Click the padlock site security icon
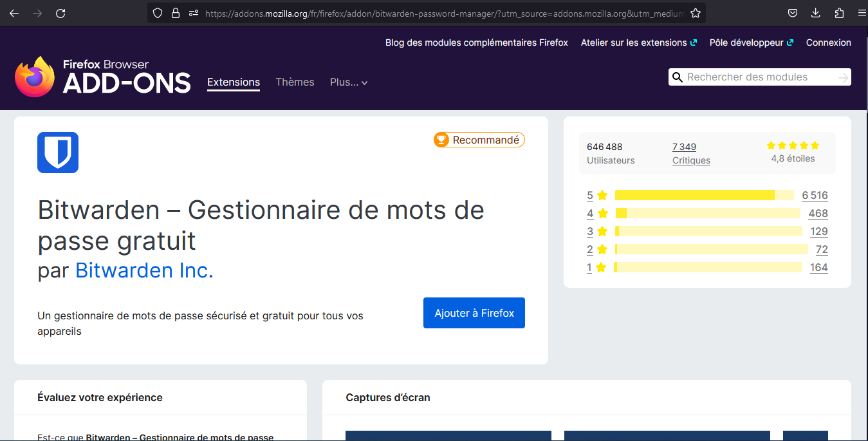868x441 pixels. 175,13
